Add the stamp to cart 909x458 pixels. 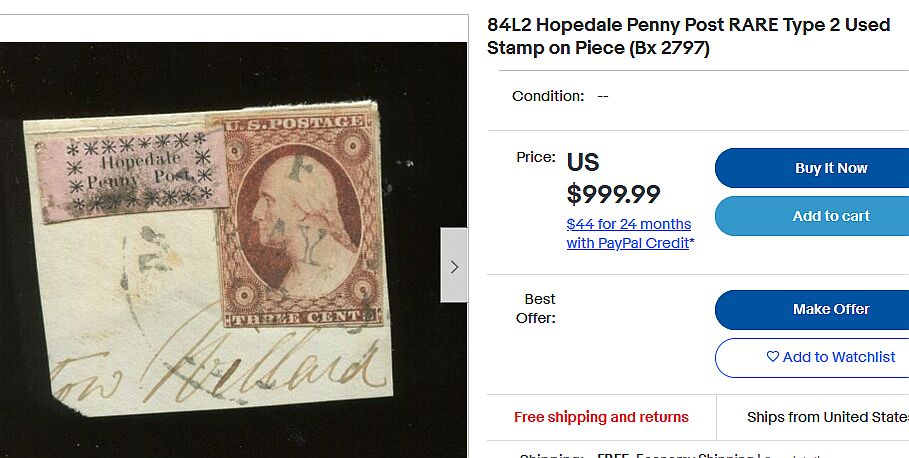pos(812,216)
